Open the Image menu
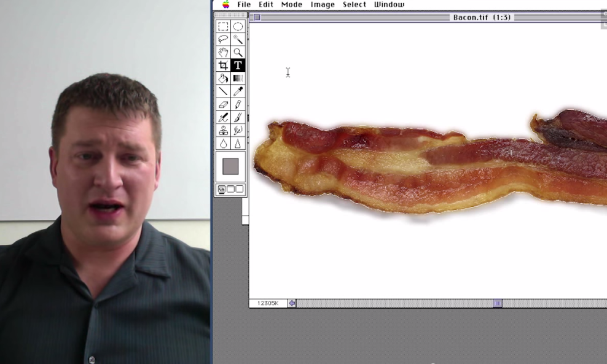 tap(323, 4)
